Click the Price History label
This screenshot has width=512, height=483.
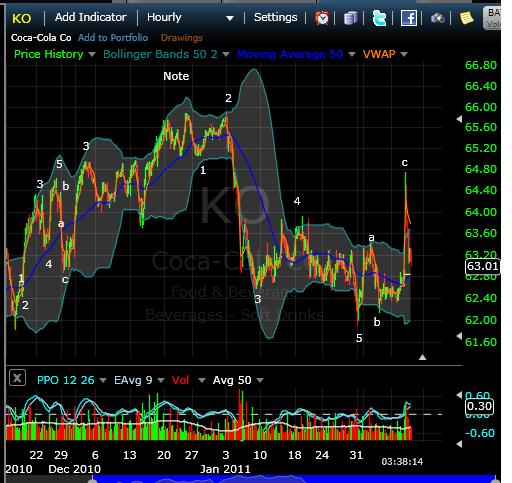(x=49, y=54)
